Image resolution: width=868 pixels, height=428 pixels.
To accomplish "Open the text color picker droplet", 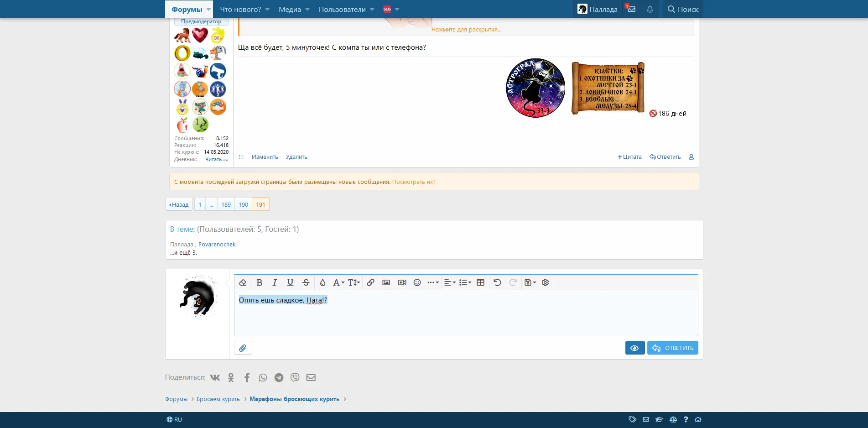I will [322, 282].
